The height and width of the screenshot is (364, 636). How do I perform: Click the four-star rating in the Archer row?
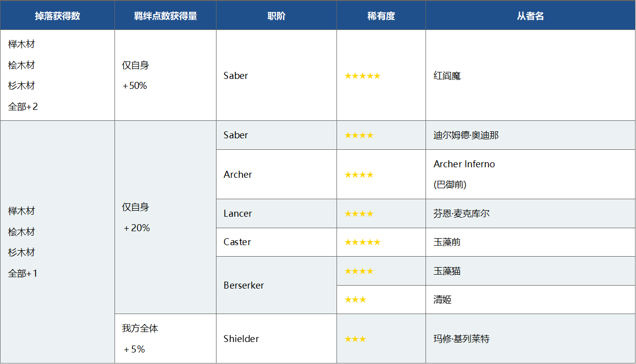[358, 175]
